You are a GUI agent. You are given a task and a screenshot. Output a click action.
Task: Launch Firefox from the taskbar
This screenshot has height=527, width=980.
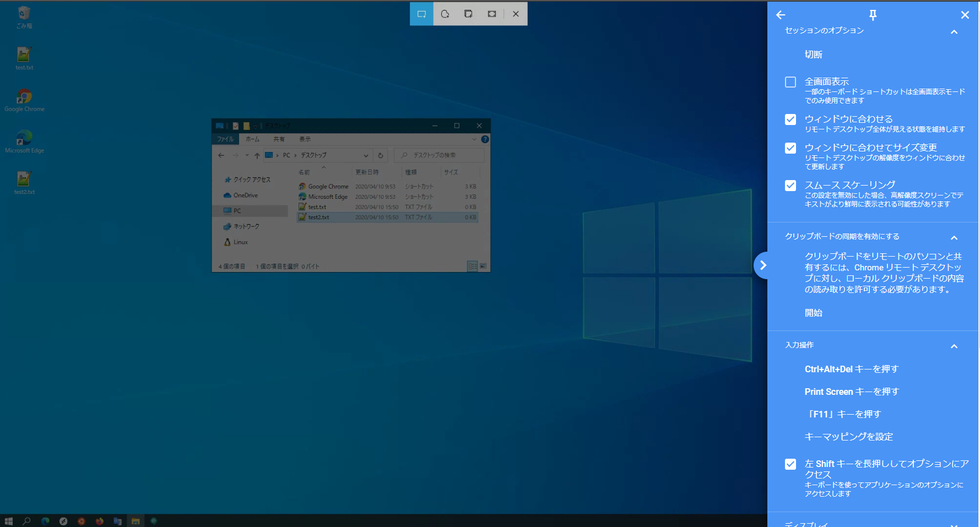coord(99,521)
